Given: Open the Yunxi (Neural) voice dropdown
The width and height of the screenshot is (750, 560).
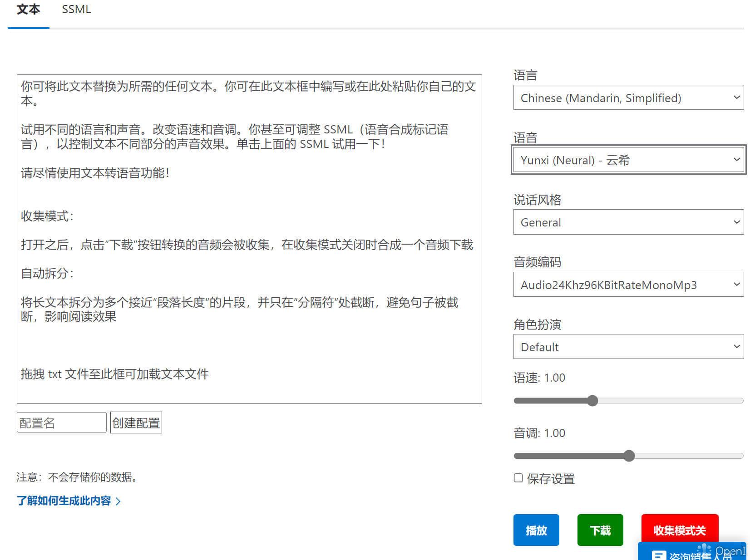Looking at the screenshot, I should pos(628,160).
